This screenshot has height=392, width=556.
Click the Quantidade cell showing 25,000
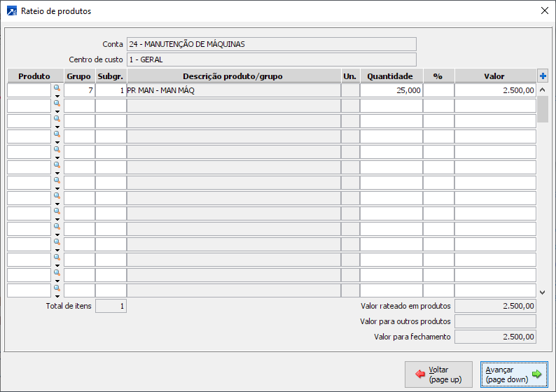click(x=391, y=90)
